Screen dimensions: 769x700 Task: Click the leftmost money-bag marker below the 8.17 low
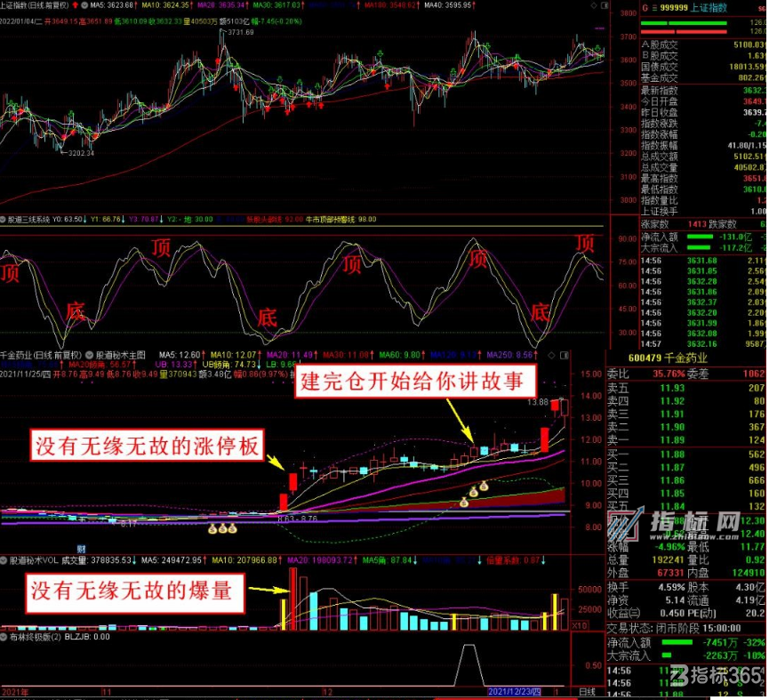click(x=212, y=529)
